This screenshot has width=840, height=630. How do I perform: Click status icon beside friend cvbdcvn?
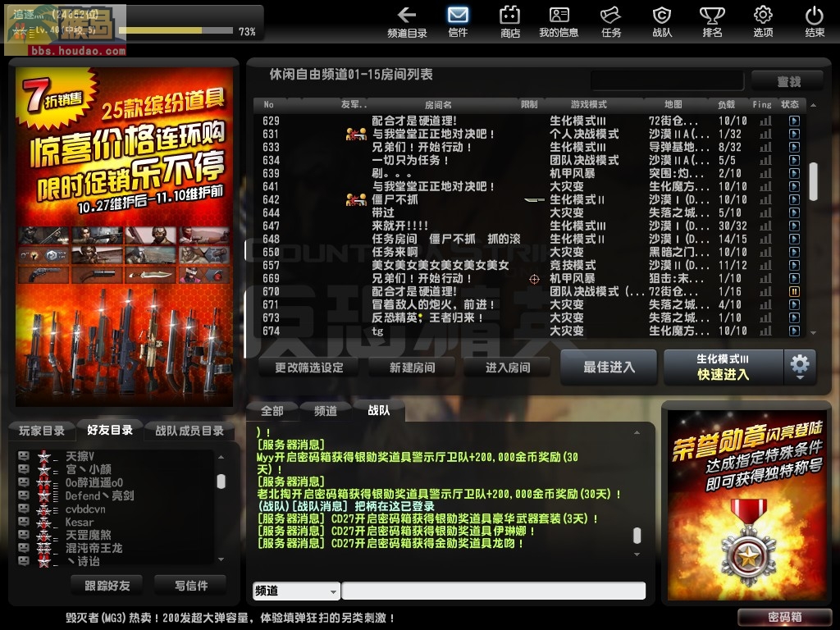point(23,509)
